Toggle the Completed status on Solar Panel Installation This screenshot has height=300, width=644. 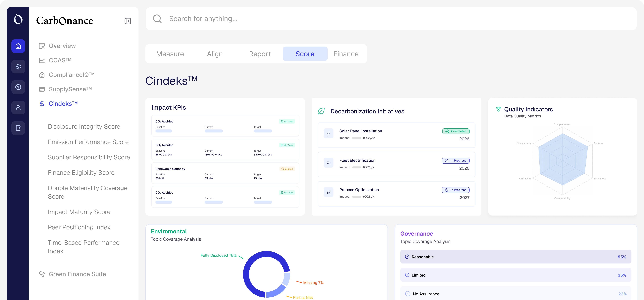(456, 131)
